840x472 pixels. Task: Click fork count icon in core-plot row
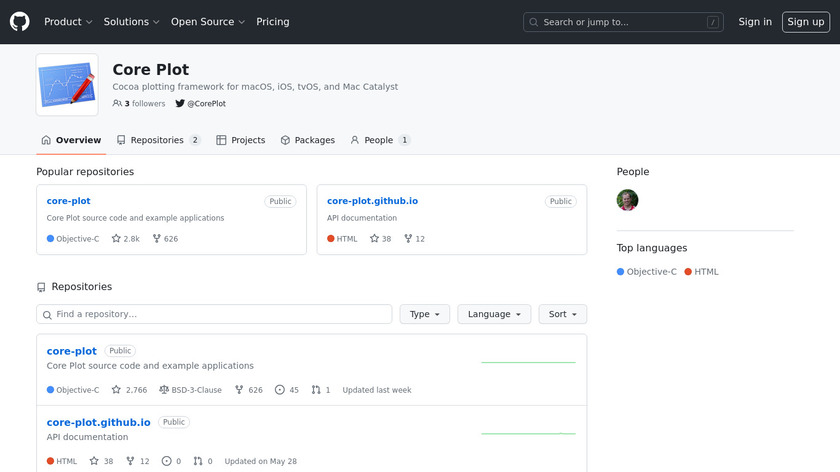coord(239,390)
